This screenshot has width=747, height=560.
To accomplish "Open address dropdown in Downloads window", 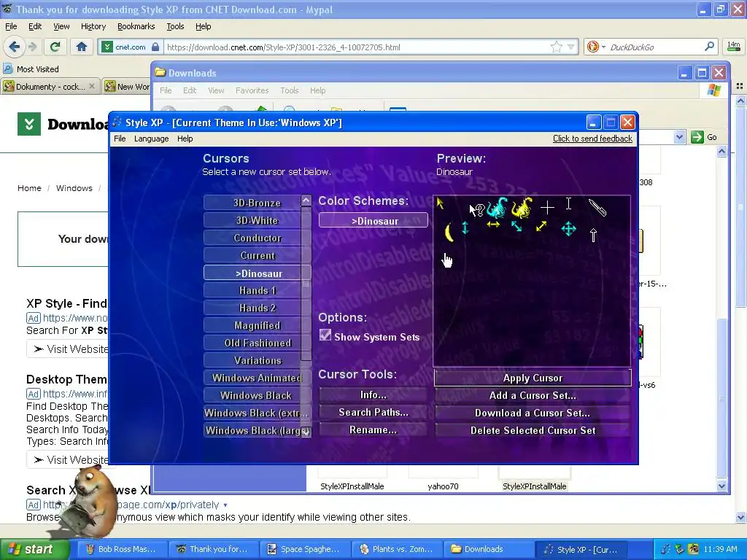I will (x=679, y=137).
